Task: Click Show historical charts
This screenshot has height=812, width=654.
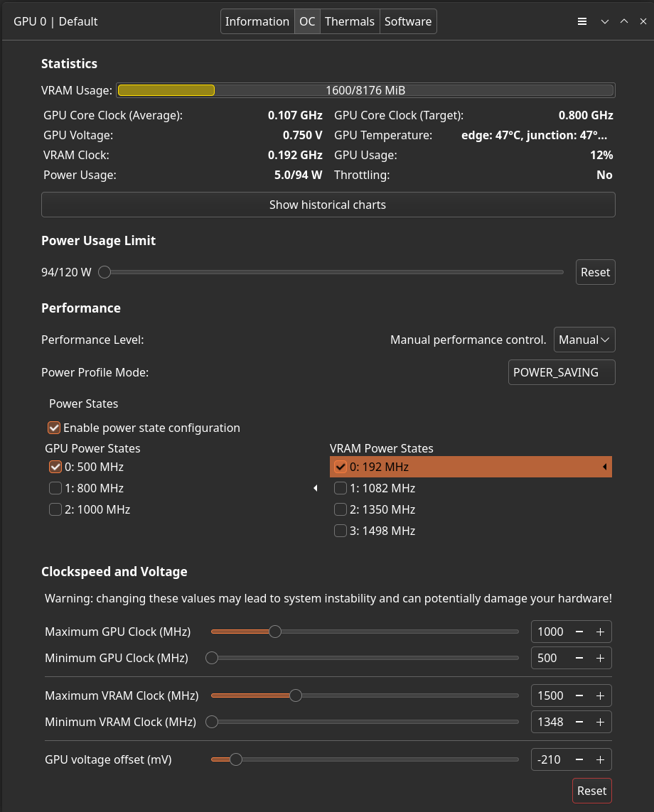Action: [328, 205]
